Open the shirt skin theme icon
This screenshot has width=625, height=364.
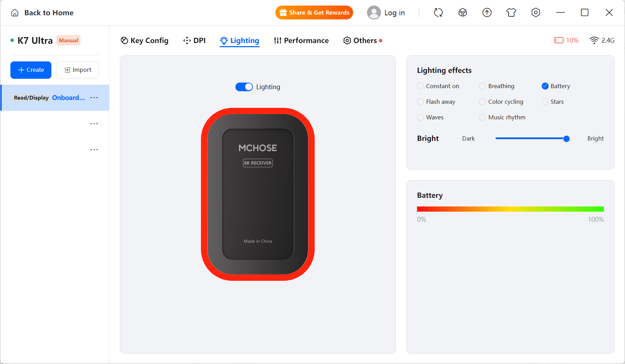click(511, 13)
